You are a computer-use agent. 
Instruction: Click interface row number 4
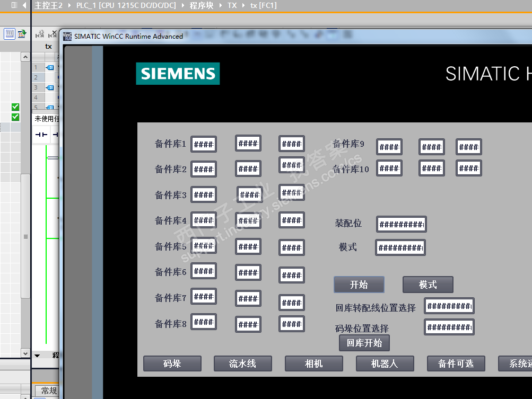tap(36, 97)
